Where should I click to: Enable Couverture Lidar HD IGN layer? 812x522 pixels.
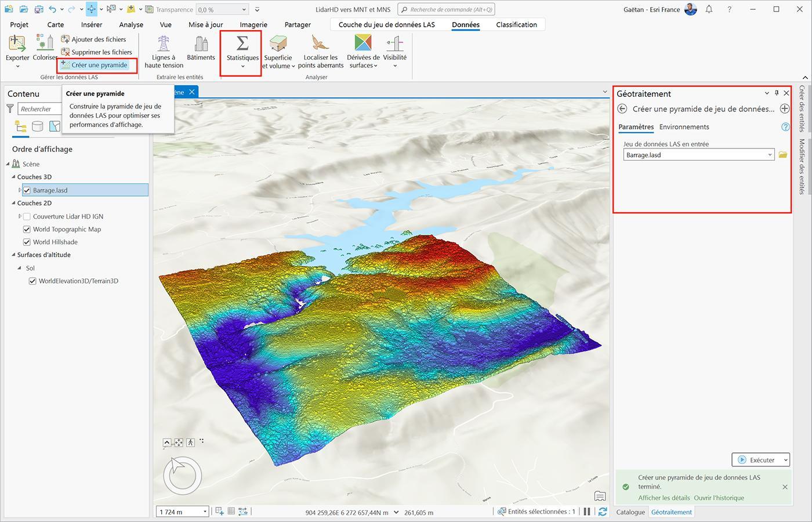(x=27, y=216)
